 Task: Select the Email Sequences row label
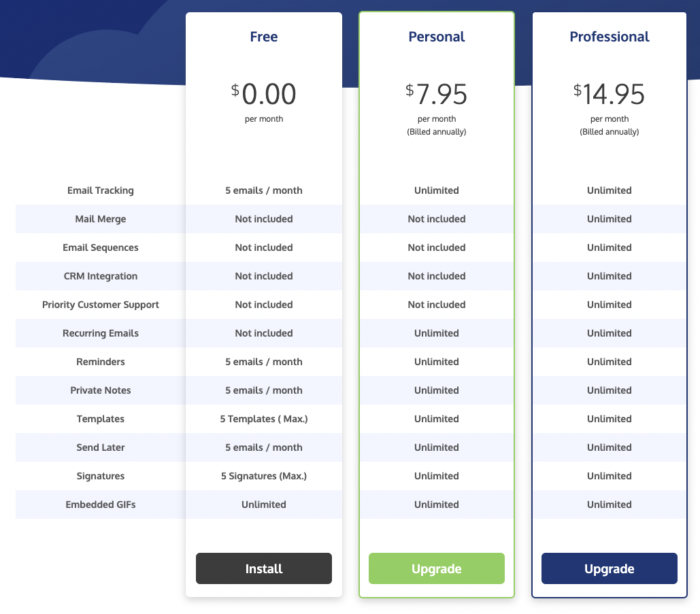[101, 248]
